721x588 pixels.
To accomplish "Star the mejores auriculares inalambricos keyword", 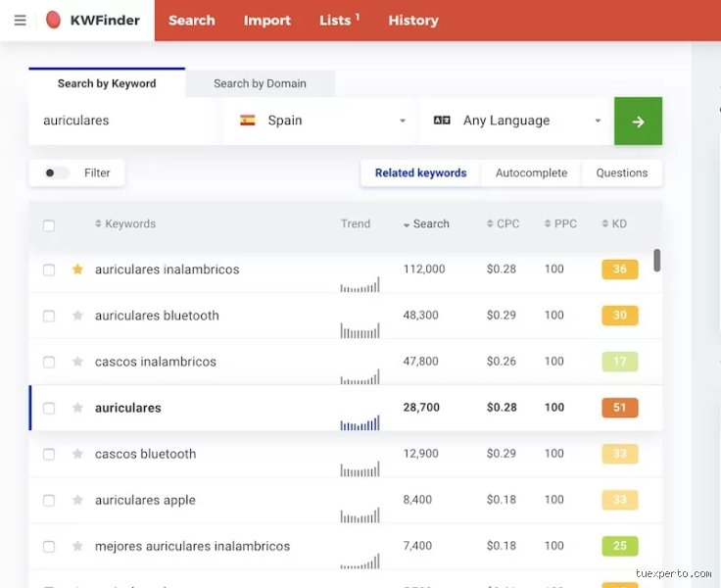I will pyautogui.click(x=77, y=546).
